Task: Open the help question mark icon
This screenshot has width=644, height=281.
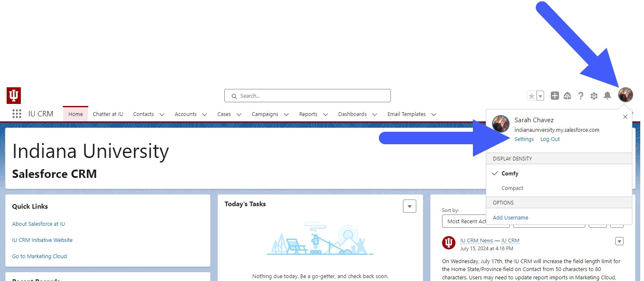Action: pyautogui.click(x=581, y=96)
